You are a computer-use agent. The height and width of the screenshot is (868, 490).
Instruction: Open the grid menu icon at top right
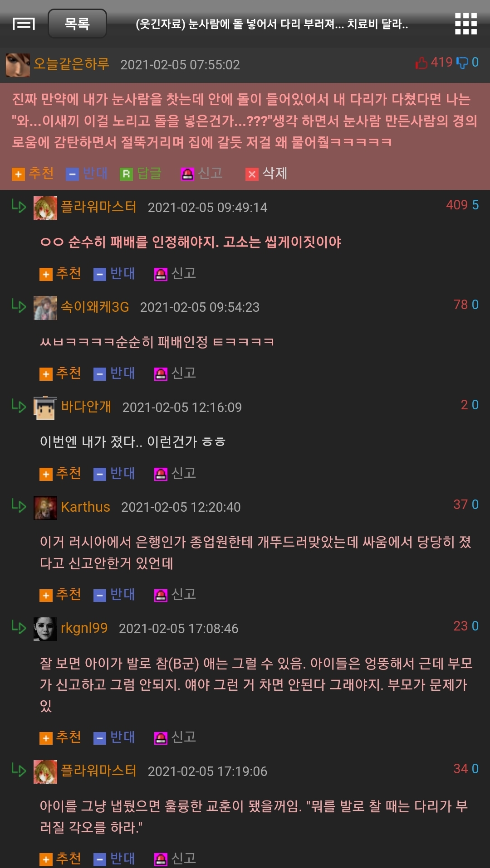coord(466,24)
